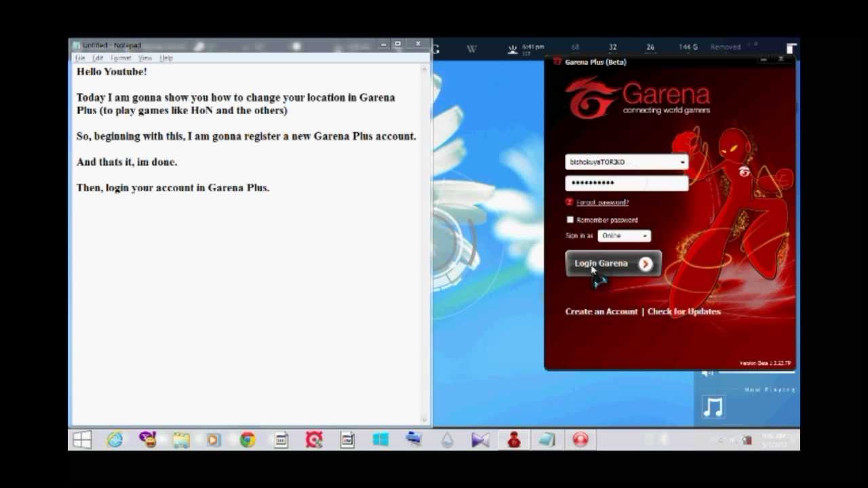Open Notepad Edit menu

click(98, 58)
